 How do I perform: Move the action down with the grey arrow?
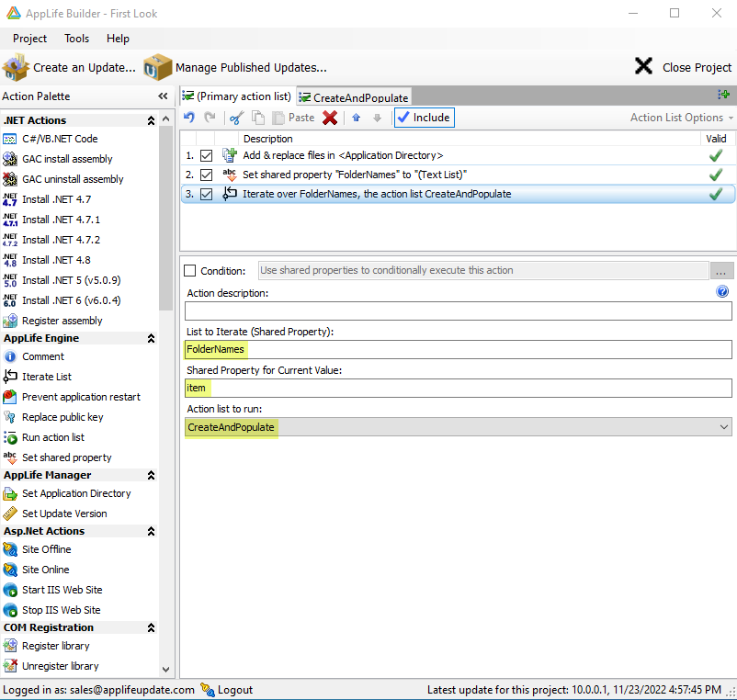coord(377,118)
